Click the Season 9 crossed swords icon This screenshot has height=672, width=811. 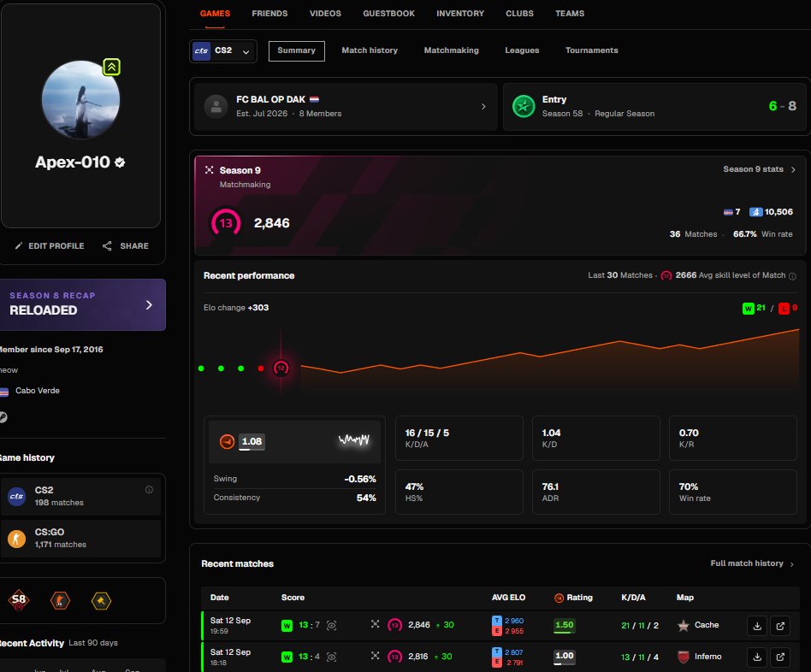point(209,170)
